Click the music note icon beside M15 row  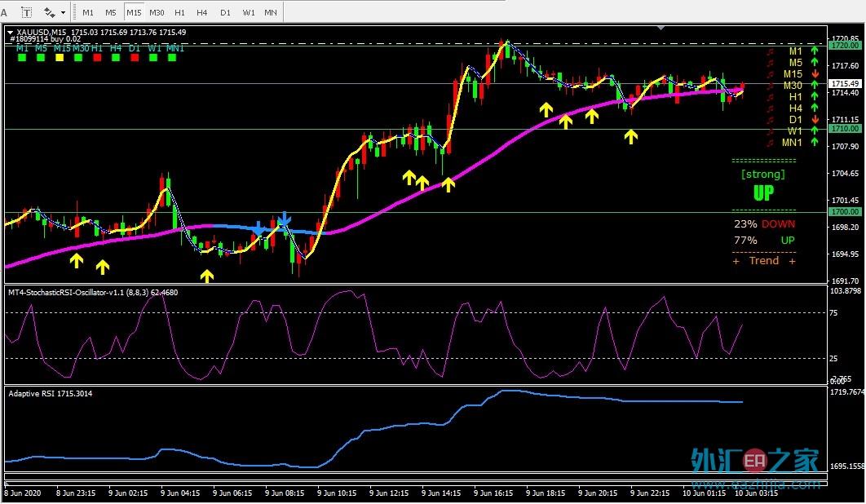click(x=771, y=74)
